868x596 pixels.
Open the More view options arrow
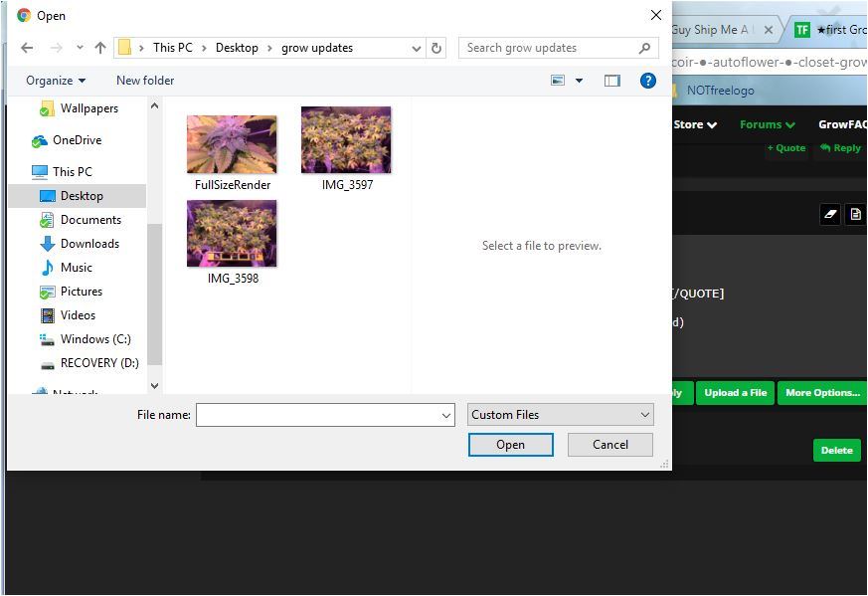579,81
